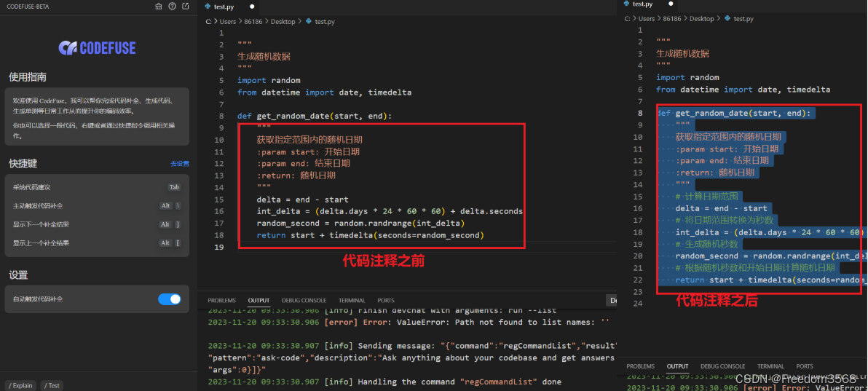Open TERMINAL tab in right panel
The width and height of the screenshot is (868, 391).
click(770, 366)
